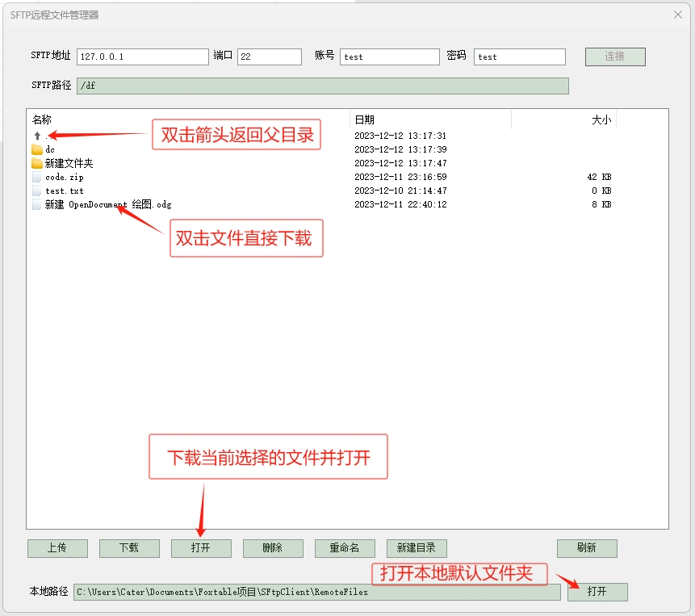
Task: Click the 新建文件夹 folder icon
Action: click(x=37, y=163)
